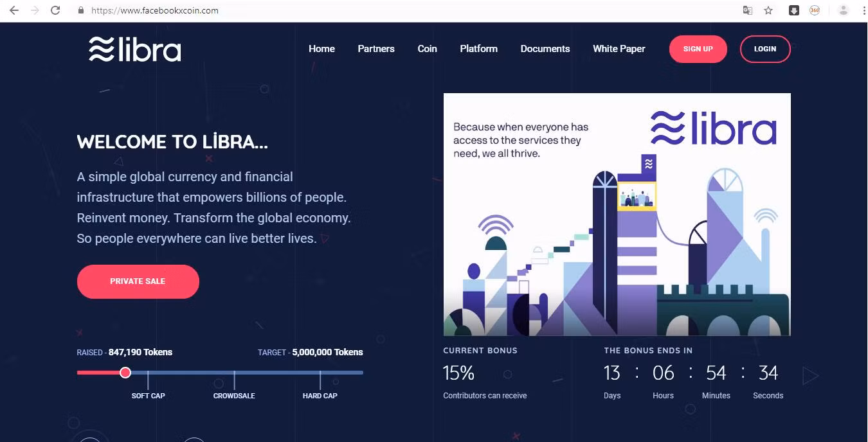Image resolution: width=868 pixels, height=442 pixels.
Task: Click the token progress bar handle
Action: pyautogui.click(x=125, y=373)
